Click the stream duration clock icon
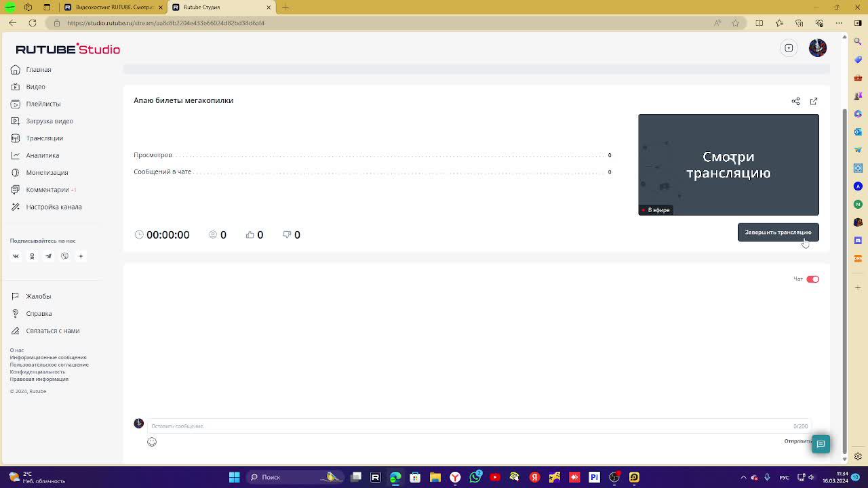868x488 pixels. (x=139, y=235)
